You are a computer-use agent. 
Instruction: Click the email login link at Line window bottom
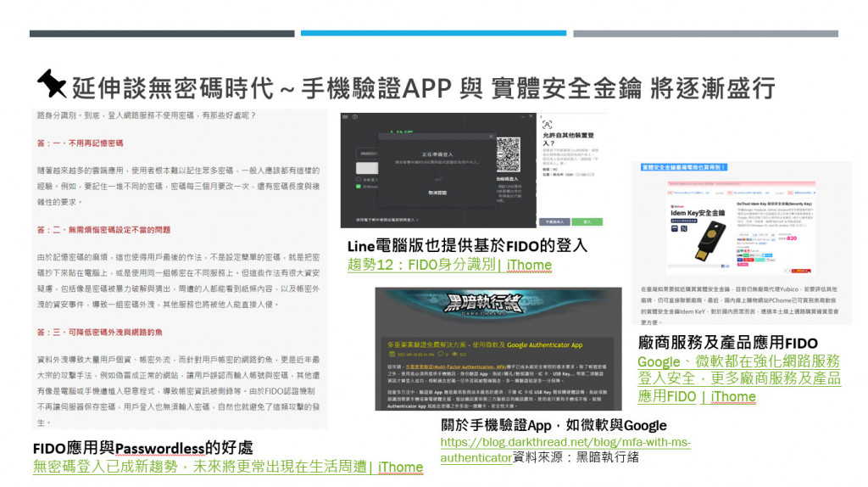[387, 220]
